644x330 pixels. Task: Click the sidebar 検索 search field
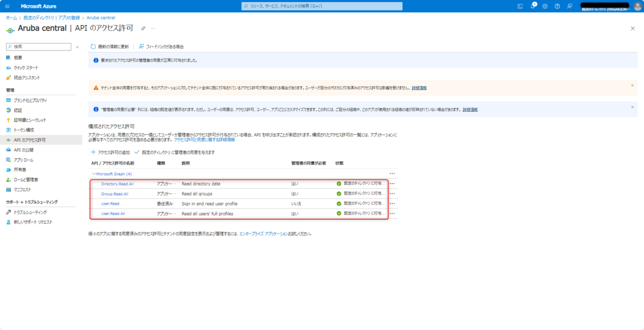(39, 47)
